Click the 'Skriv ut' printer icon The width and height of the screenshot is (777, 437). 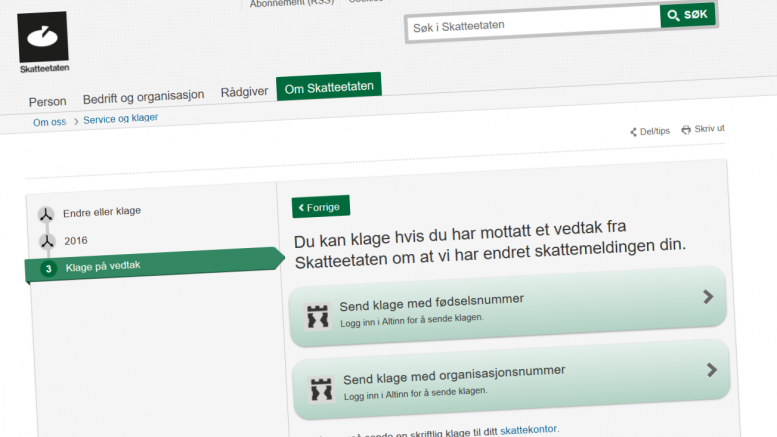(x=686, y=130)
